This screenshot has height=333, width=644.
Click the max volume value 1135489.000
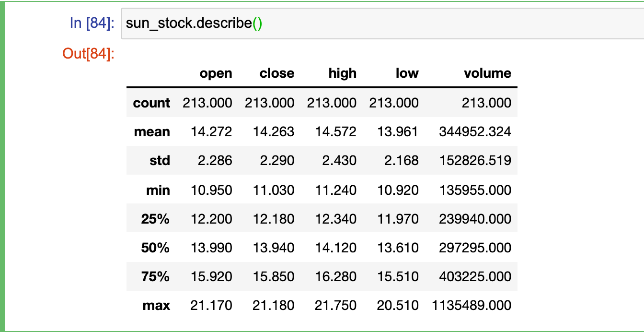471,305
